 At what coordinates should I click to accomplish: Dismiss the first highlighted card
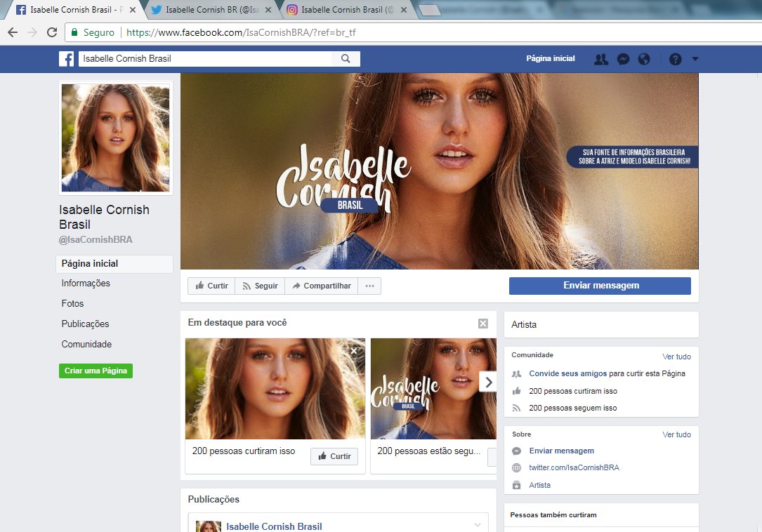point(354,351)
